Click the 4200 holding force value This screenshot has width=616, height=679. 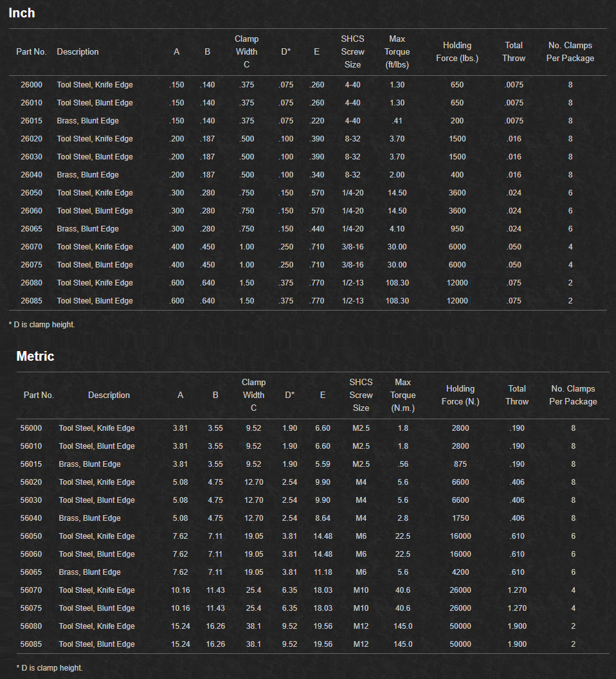[x=460, y=572]
